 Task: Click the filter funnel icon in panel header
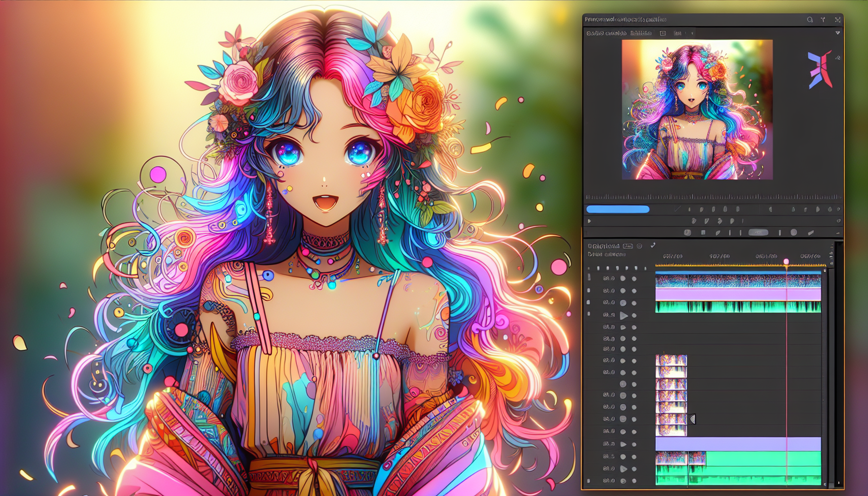click(x=823, y=20)
